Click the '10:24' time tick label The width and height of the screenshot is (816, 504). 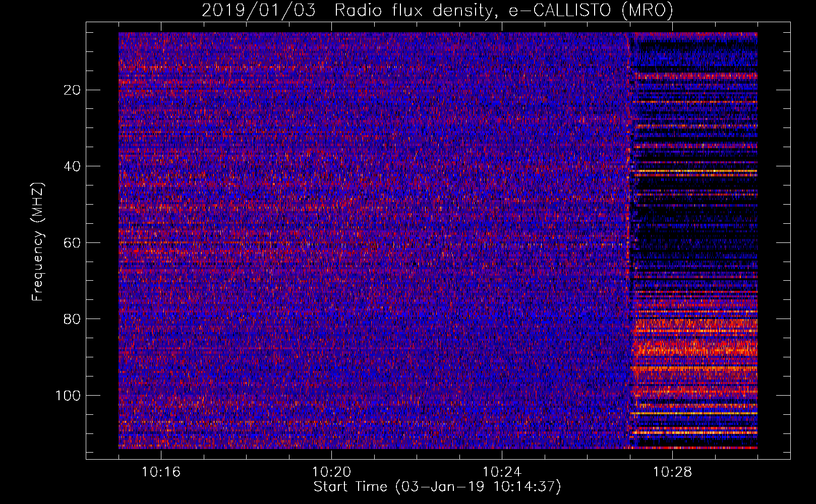502,472
